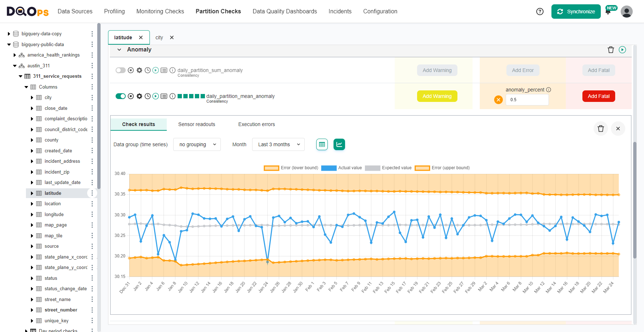Switch to the Sensor readouts tab

196,124
